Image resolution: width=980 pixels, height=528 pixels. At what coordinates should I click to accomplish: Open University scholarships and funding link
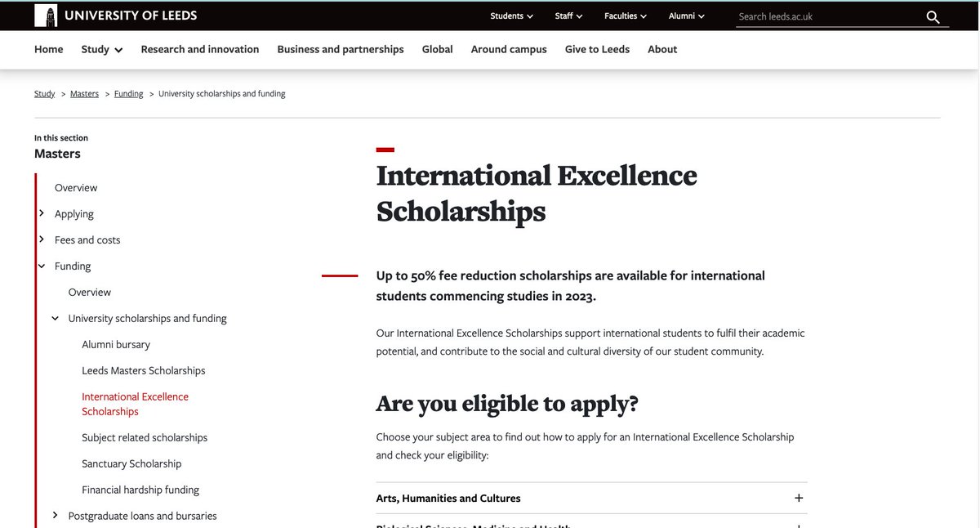[148, 319]
